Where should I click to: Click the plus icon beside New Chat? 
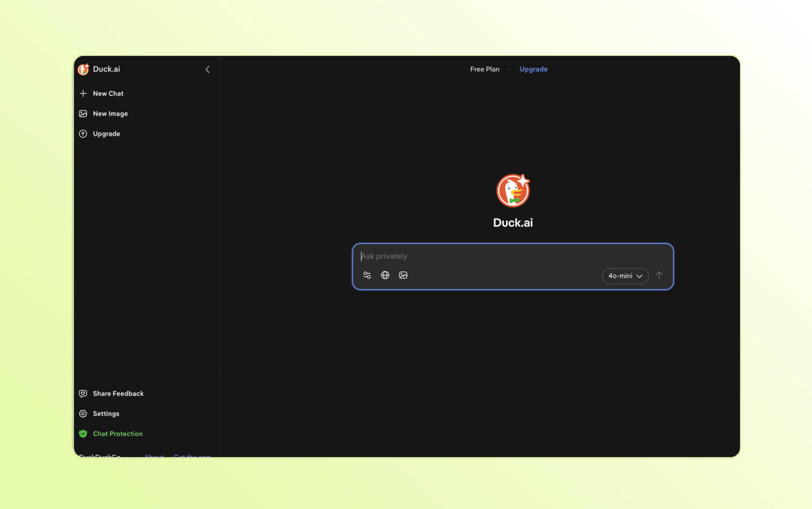(x=83, y=94)
